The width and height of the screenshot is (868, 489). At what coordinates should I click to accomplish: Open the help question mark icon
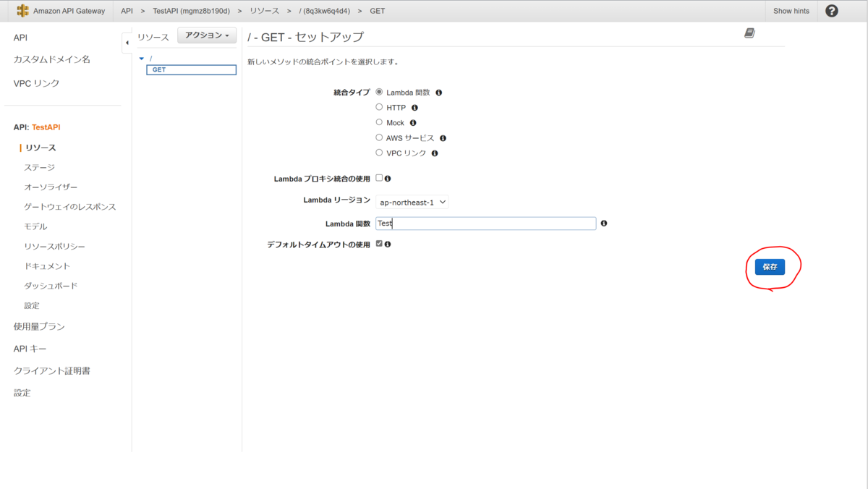click(832, 11)
